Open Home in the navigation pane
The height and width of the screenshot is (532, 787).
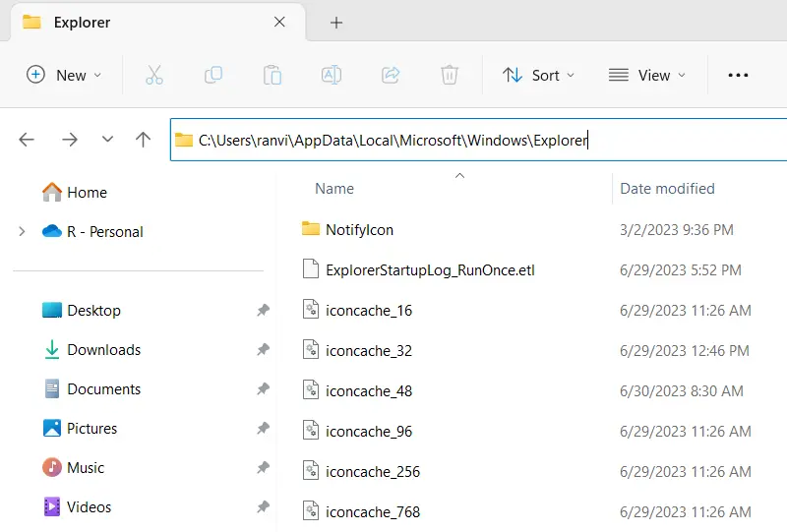pyautogui.click(x=75, y=192)
